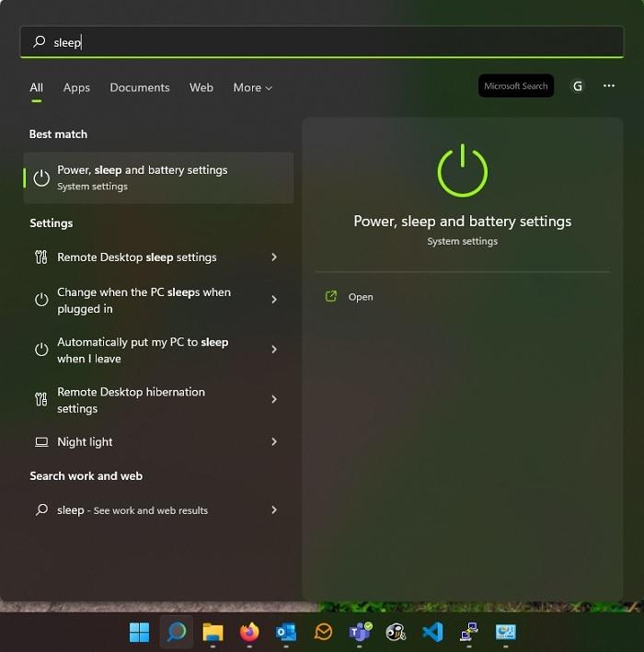Image resolution: width=644 pixels, height=652 pixels.
Task: Expand the More filter dropdown
Action: (x=252, y=88)
